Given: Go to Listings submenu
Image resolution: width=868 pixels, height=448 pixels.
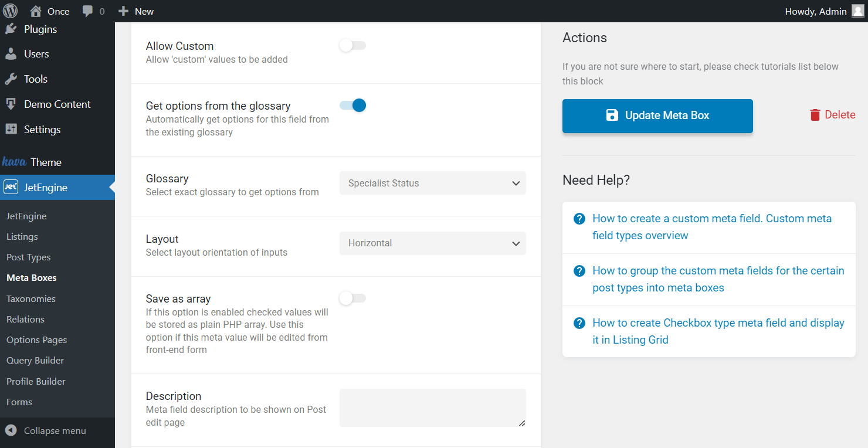Looking at the screenshot, I should 22,236.
